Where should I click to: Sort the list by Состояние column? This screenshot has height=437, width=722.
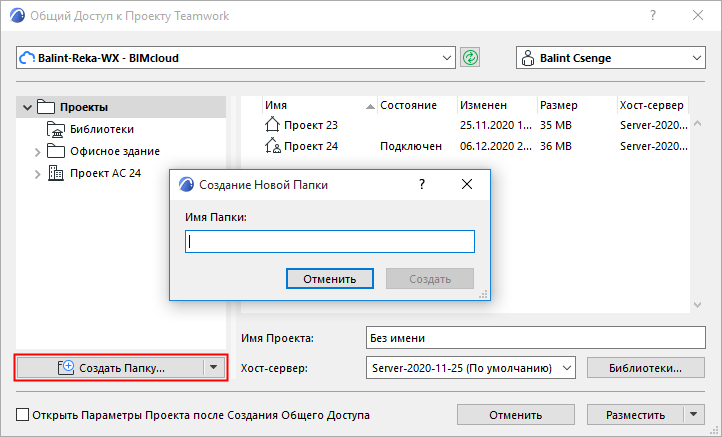pyautogui.click(x=417, y=105)
